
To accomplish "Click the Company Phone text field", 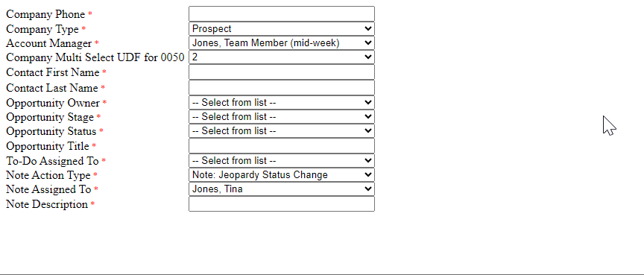I will click(282, 14).
